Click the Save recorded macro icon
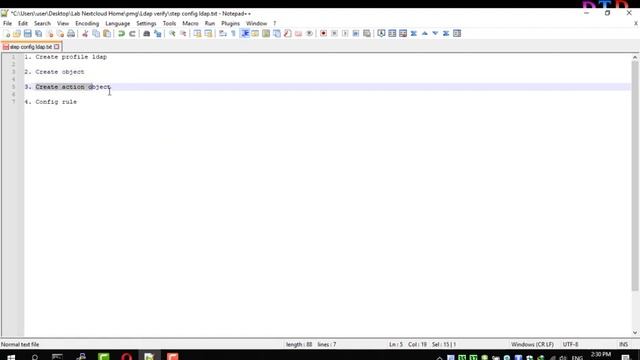Viewport: 640px width, 360px height. (x=367, y=33)
